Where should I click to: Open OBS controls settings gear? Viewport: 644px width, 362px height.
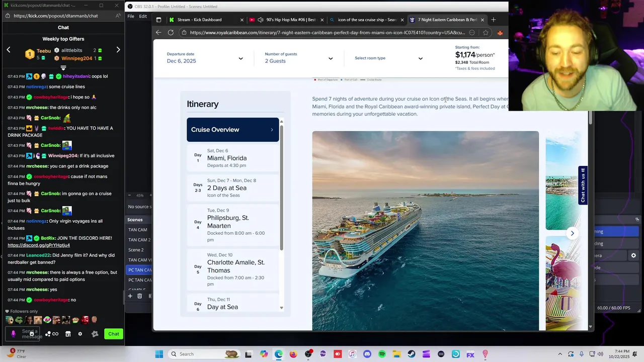click(633, 255)
